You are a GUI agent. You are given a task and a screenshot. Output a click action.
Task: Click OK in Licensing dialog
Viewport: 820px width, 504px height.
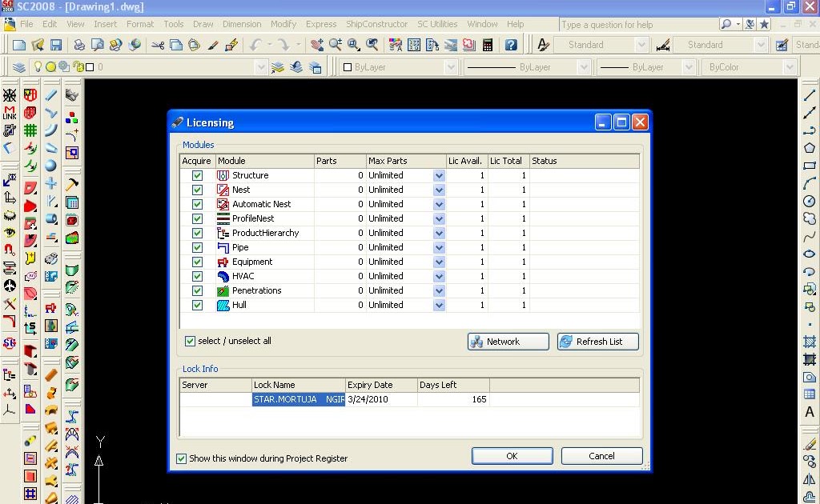tap(512, 456)
